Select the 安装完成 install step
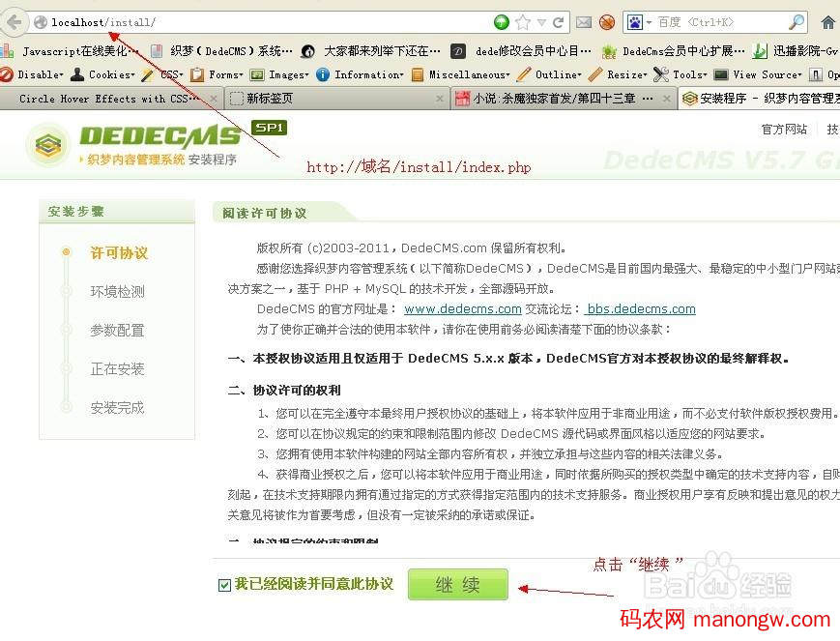This screenshot has width=840, height=641. click(x=117, y=407)
